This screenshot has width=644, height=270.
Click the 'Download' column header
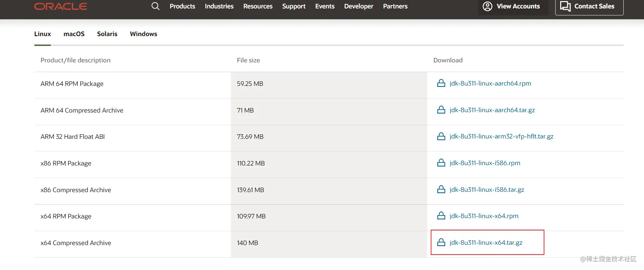(448, 60)
